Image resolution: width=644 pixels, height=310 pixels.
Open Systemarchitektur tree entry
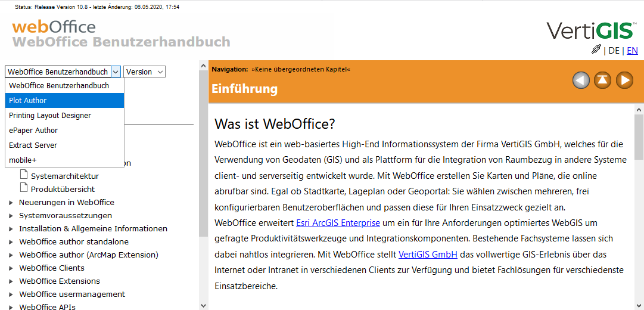65,176
